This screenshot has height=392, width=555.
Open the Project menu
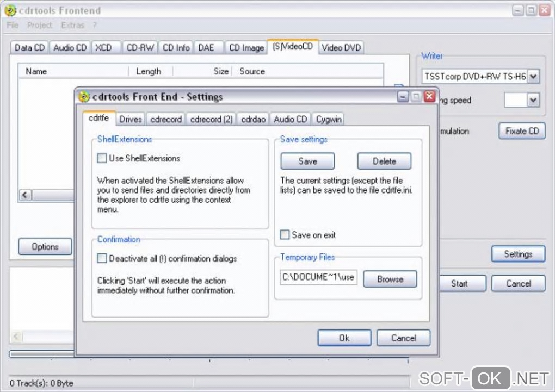coord(40,25)
